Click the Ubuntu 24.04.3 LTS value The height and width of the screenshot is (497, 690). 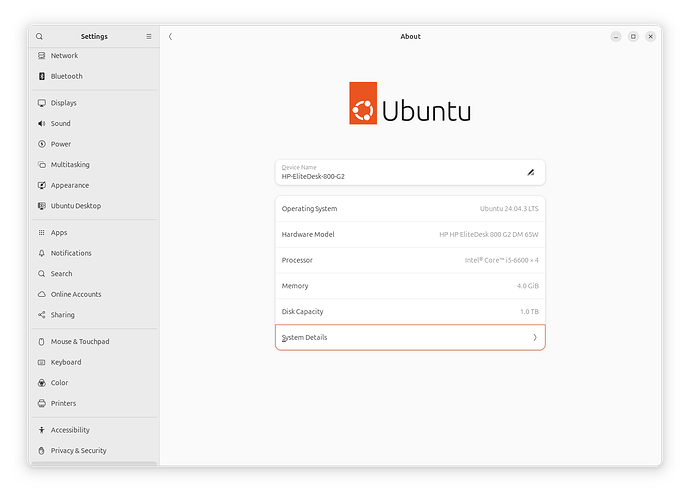point(509,209)
